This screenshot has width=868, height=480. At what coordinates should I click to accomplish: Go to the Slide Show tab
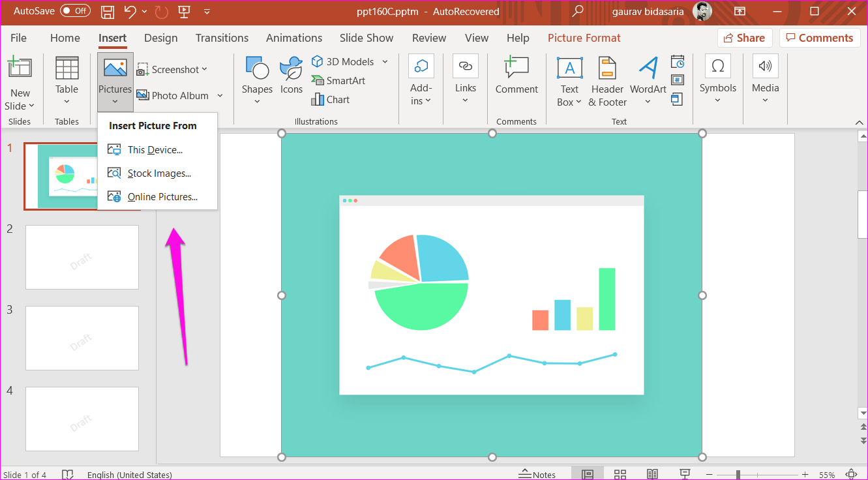point(367,38)
